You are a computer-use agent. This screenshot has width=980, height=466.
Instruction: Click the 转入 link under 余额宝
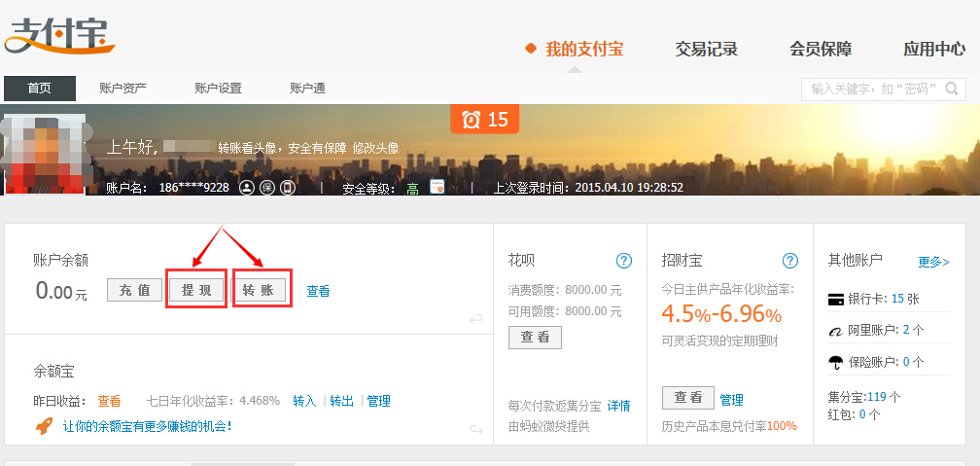pyautogui.click(x=304, y=401)
